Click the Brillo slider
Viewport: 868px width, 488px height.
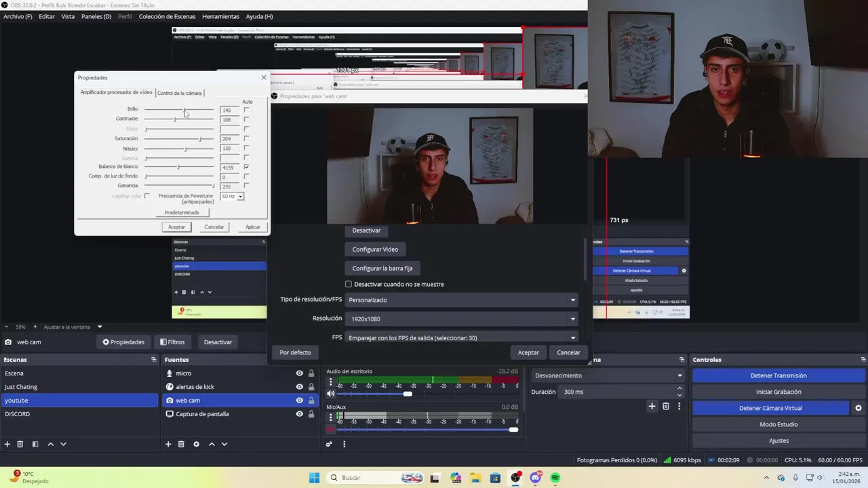tap(179, 110)
